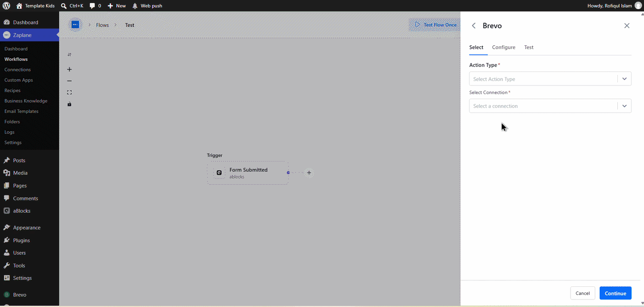Click the Media icon in sidebar
644x307 pixels.
click(7, 173)
